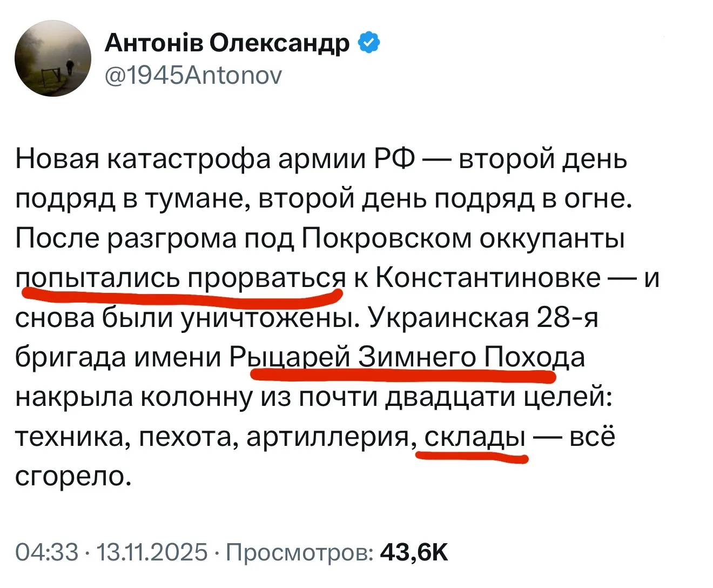Screen dimensions: 713x588
Task: Click the 04:33 post timestamp
Action: click(47, 552)
